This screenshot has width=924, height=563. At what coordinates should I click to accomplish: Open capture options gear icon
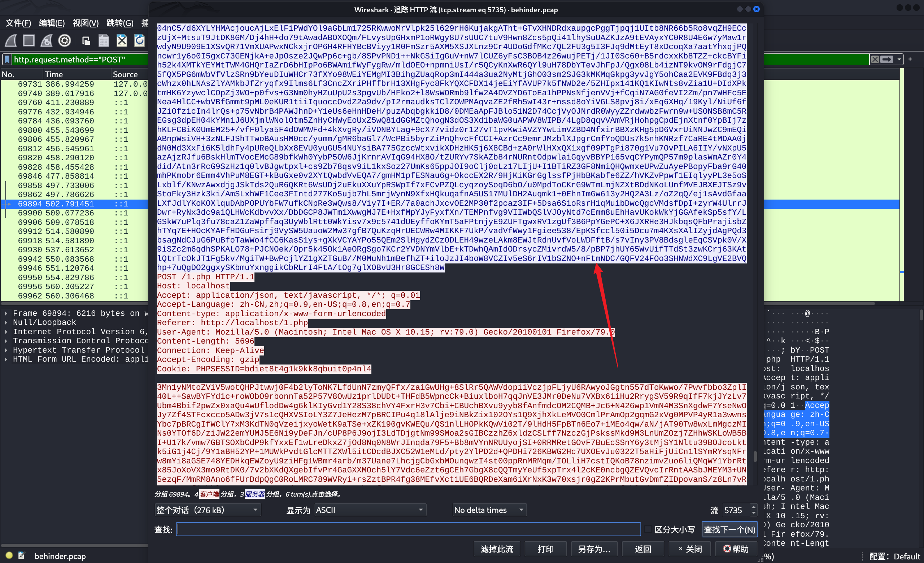[x=65, y=40]
